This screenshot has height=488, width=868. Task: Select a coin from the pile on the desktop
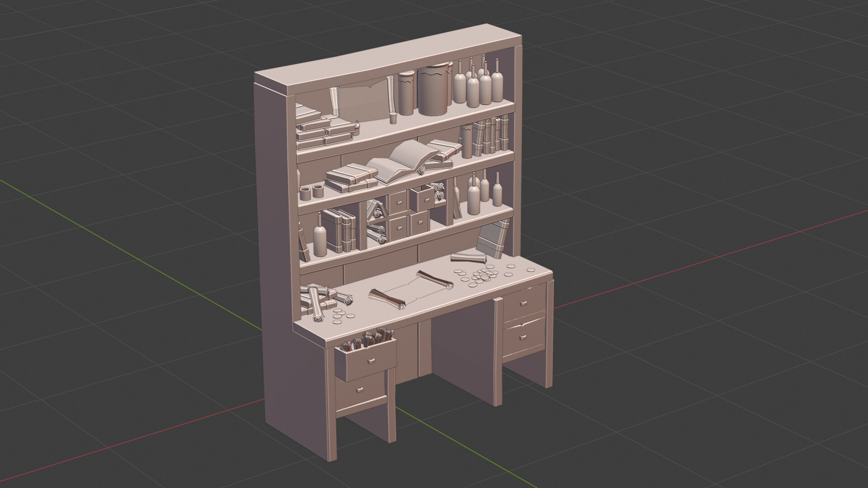coord(484,276)
